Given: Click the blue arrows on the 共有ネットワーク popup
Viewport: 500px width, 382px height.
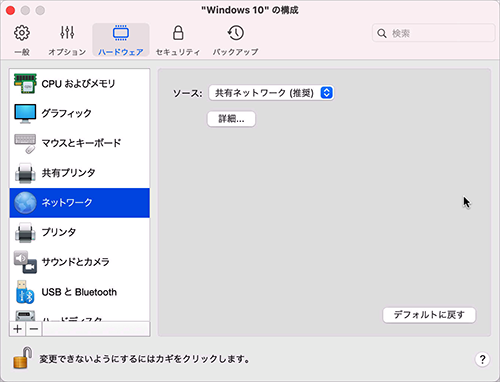Looking at the screenshot, I should click(326, 93).
